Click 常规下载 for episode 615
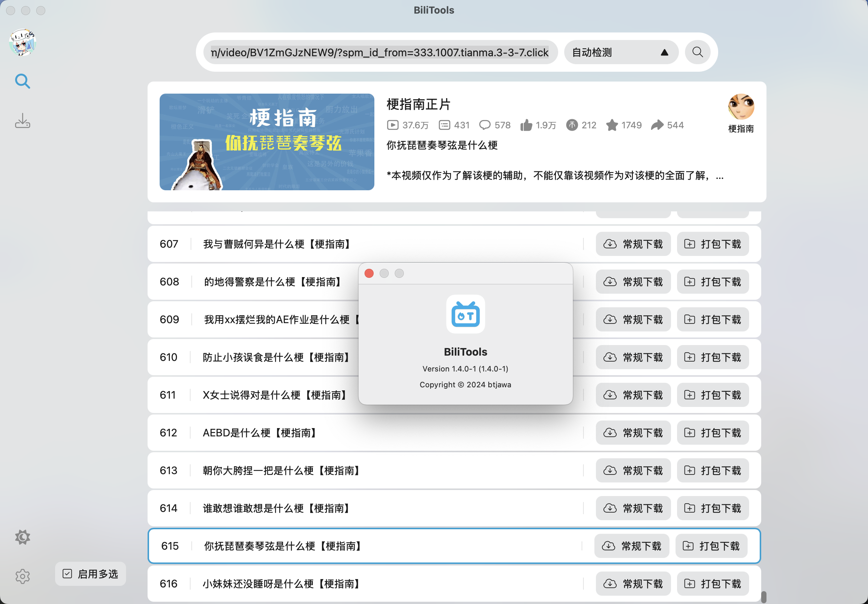The image size is (868, 604). pos(632,546)
